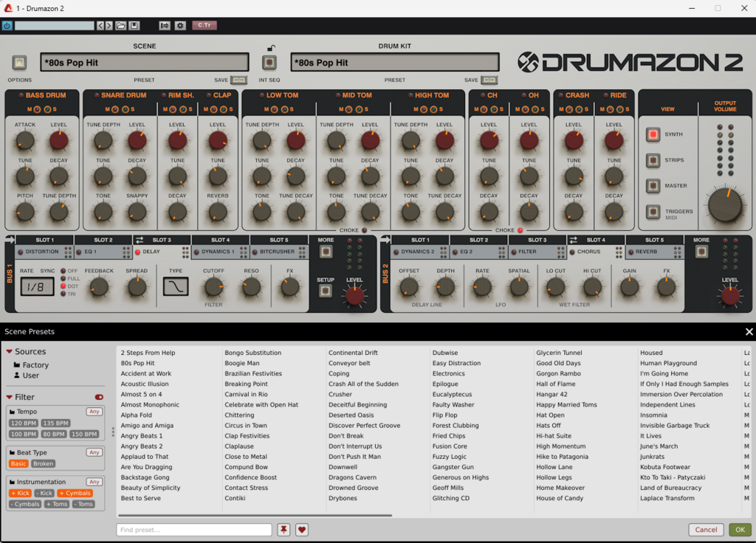Open the delay RATE 1/8 display

37,287
